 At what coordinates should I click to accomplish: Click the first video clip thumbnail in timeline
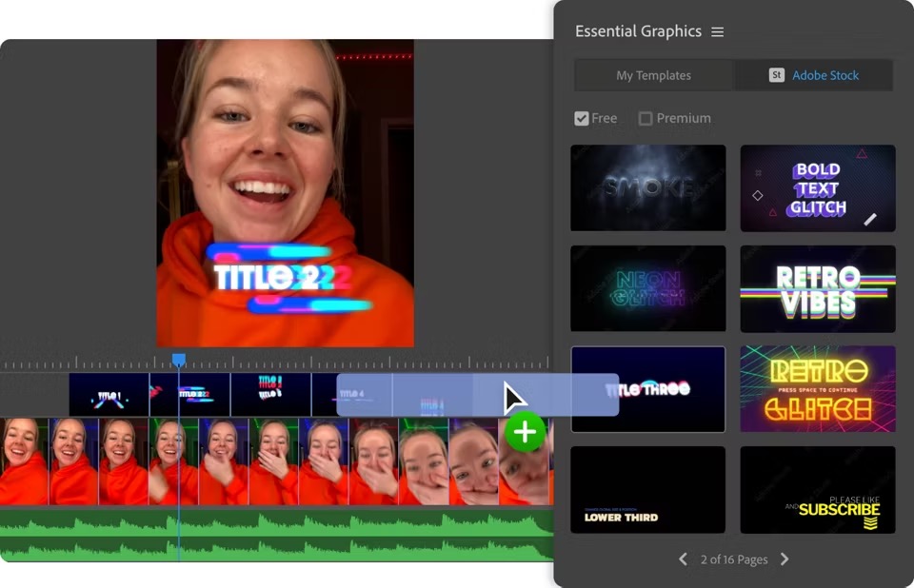[24, 461]
